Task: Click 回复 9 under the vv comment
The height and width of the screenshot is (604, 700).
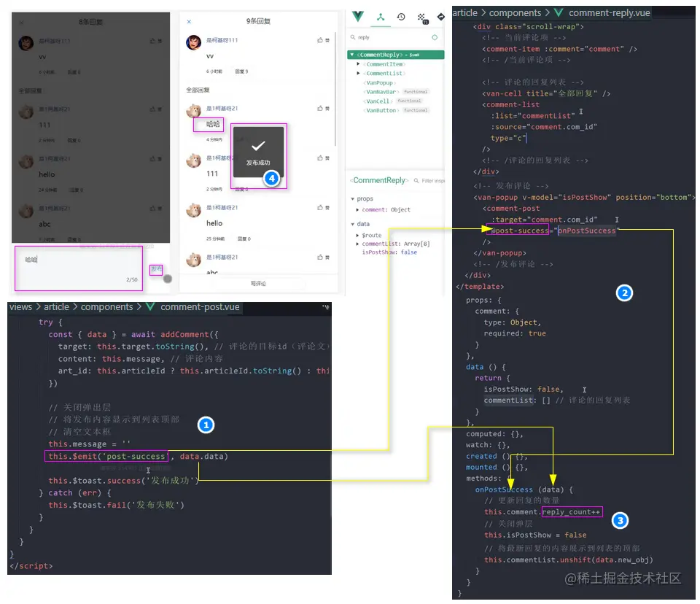Action: pos(241,71)
